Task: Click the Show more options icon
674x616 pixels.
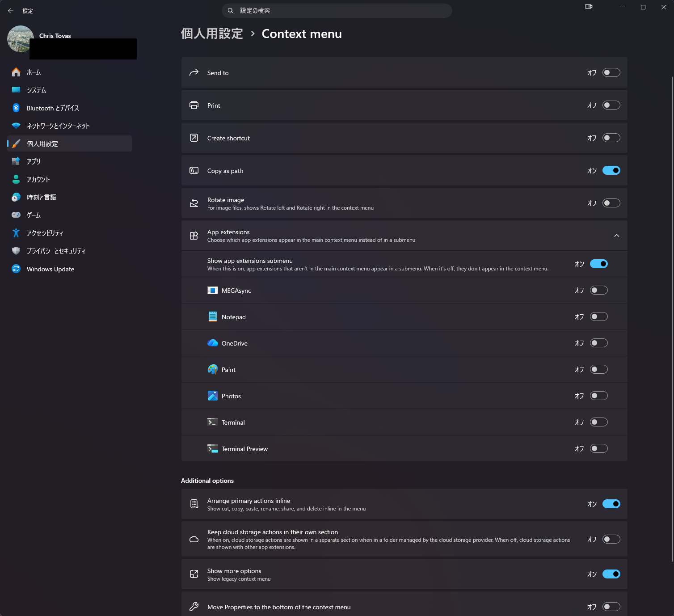Action: click(x=194, y=574)
